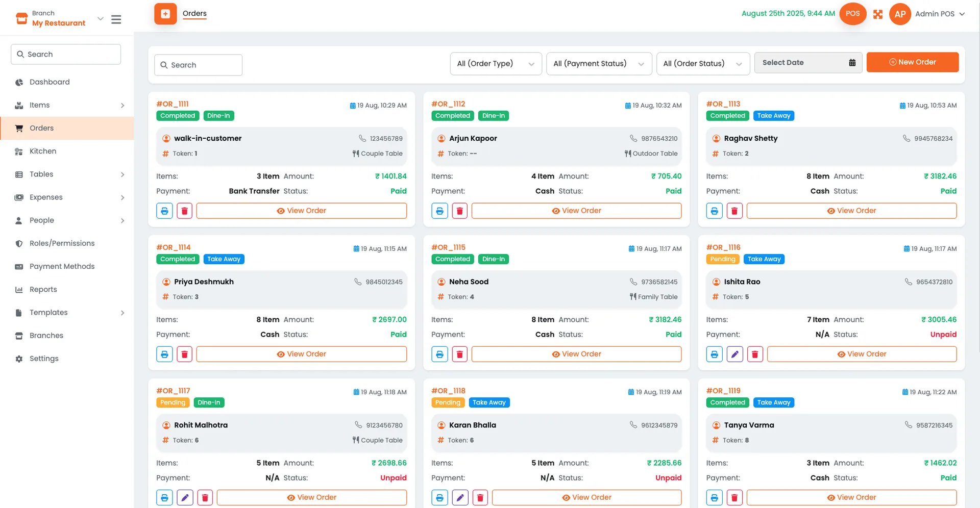980x508 pixels.
Task: Open the Dashboard from the sidebar
Action: [49, 82]
